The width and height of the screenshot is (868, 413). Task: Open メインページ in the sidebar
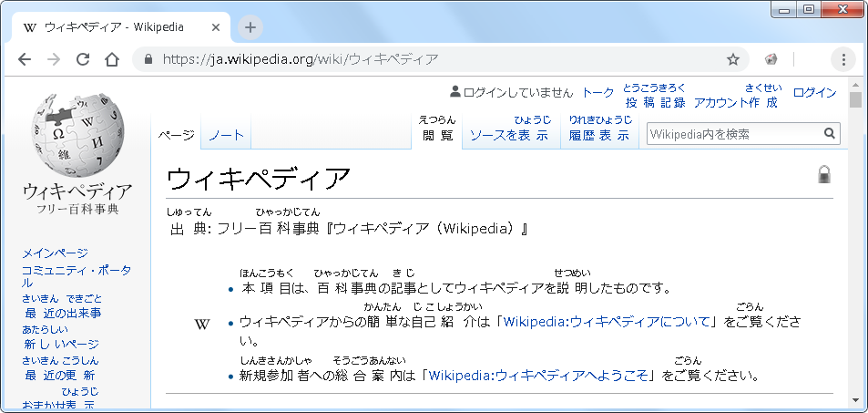(x=55, y=253)
